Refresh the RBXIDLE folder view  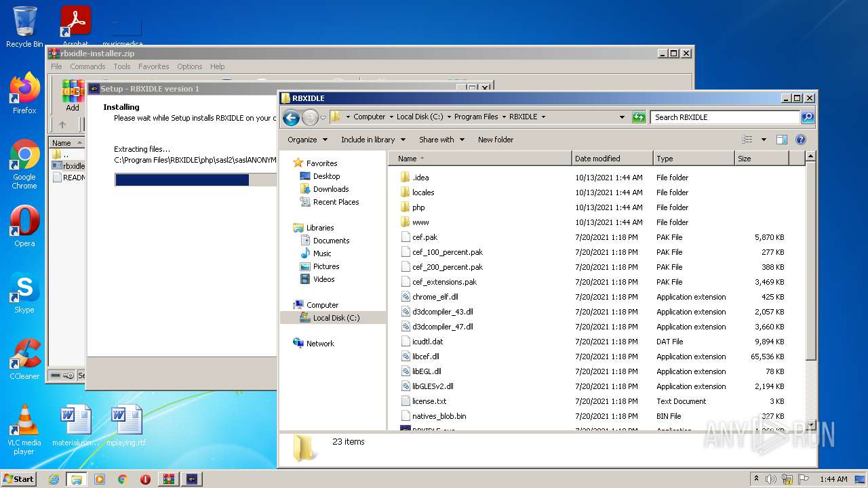click(639, 117)
